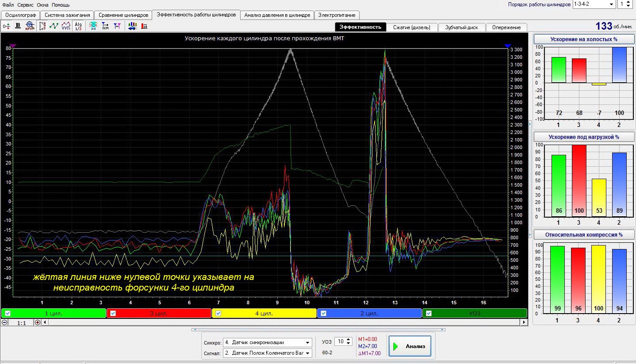Image resolution: width=636 pixels, height=364 pixels.
Task: Click the blue right marker triangle atop graph
Action: 507,46
